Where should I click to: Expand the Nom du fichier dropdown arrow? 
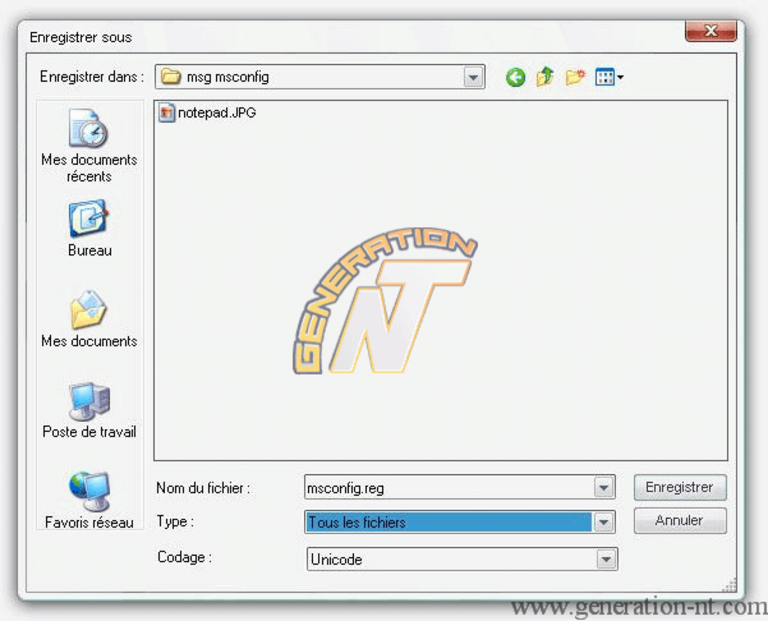coord(603,488)
